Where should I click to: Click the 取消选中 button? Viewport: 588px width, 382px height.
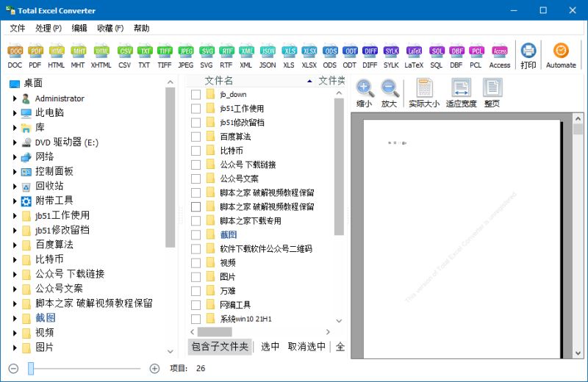tap(306, 347)
